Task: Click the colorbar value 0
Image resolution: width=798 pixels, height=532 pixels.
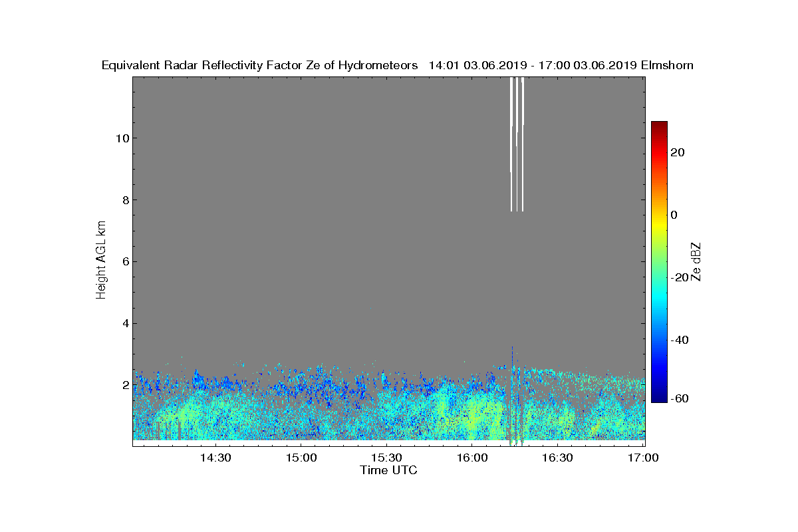Action: point(675,215)
